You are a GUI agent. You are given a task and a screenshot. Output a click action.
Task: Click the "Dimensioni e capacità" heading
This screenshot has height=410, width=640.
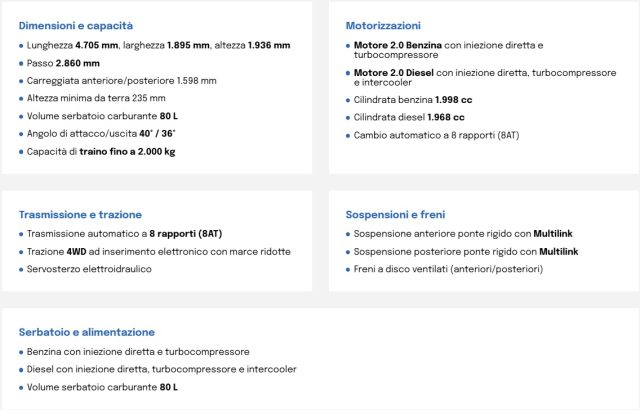[75, 24]
